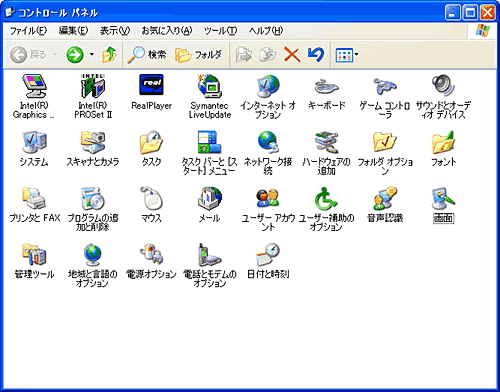The width and height of the screenshot is (500, 392).
Task: Click the red X delete button
Action: (292, 55)
